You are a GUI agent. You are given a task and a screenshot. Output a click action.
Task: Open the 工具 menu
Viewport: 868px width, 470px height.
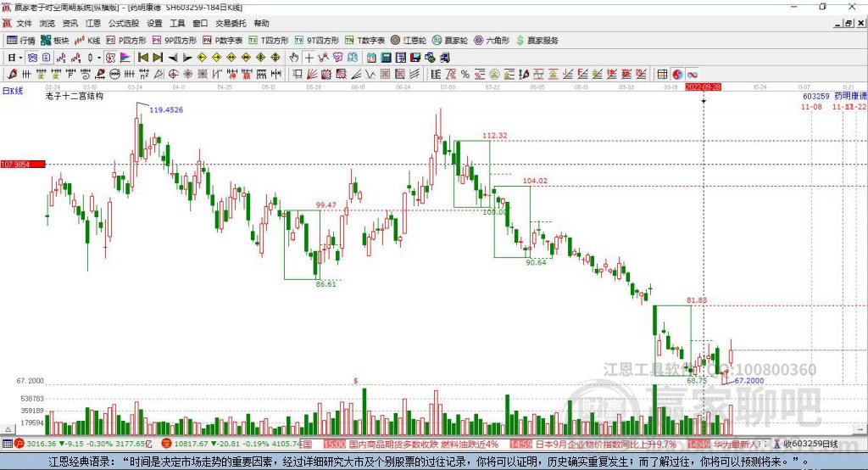177,23
